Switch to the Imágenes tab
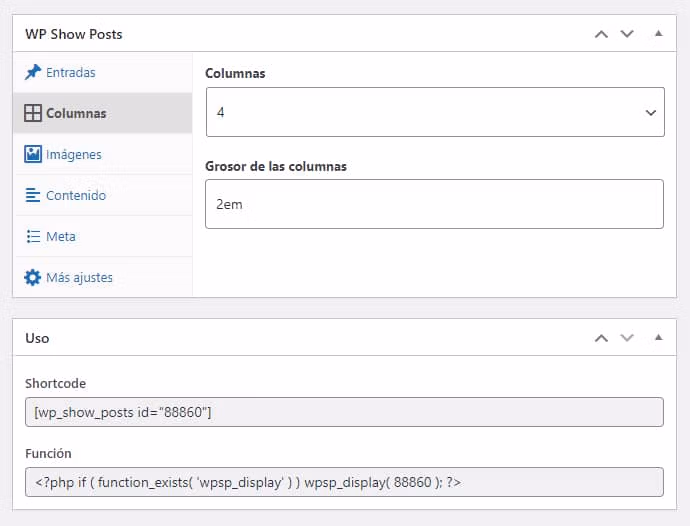Viewport: 690px width, 526px height. point(103,154)
